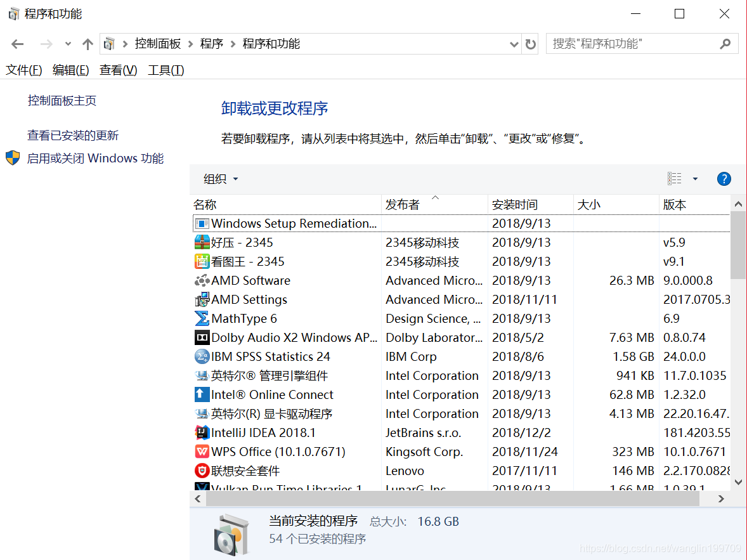Image resolution: width=747 pixels, height=560 pixels.
Task: Open the 查看(V) menu
Action: point(118,70)
